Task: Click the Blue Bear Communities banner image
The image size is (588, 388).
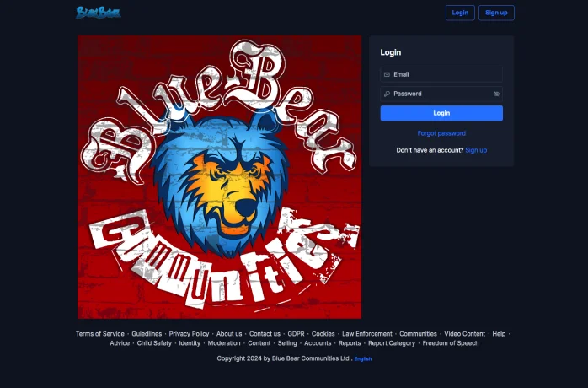Action: click(x=219, y=177)
